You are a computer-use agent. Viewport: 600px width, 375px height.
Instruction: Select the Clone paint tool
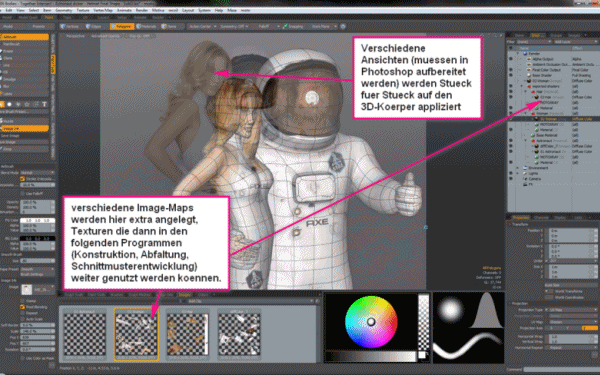(8, 58)
